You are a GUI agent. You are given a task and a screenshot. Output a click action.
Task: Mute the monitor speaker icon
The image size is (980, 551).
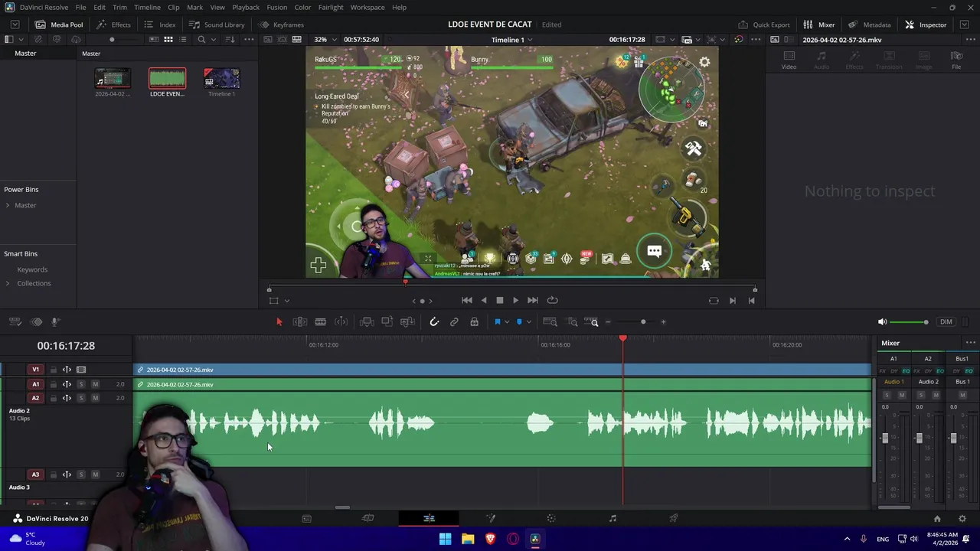pyautogui.click(x=882, y=322)
